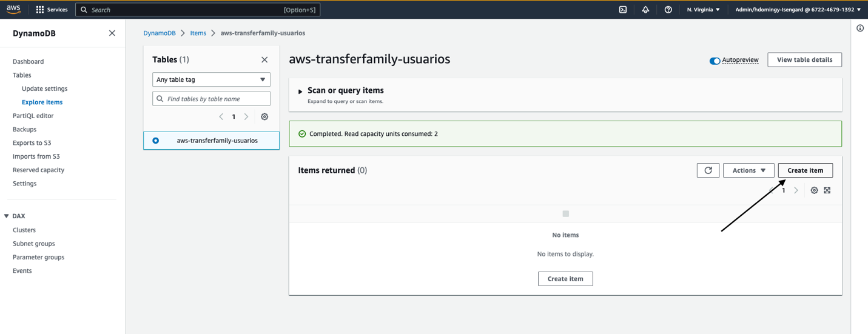Collapse the DAX navigation section
868x334 pixels.
[x=7, y=216]
